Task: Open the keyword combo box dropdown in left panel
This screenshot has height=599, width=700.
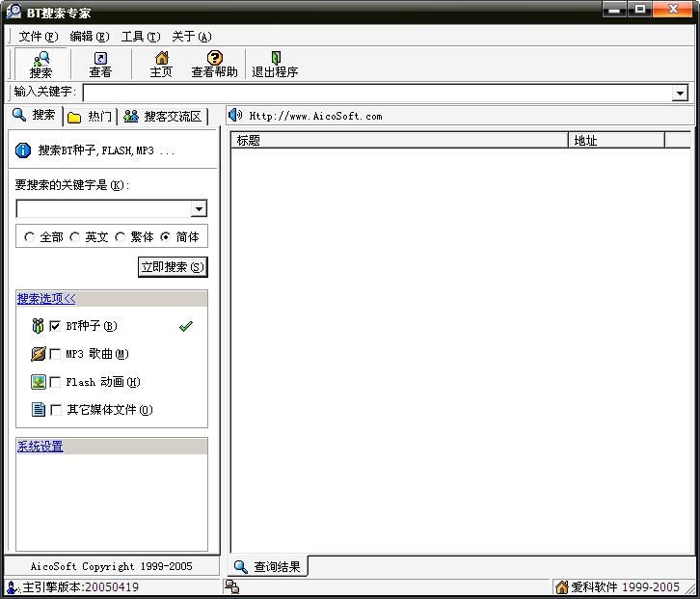Action: [x=199, y=209]
